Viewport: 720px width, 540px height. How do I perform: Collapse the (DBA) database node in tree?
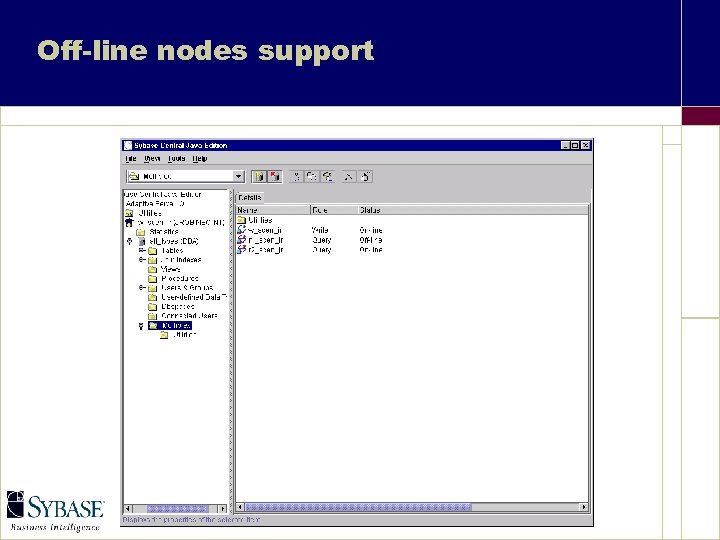(x=130, y=242)
